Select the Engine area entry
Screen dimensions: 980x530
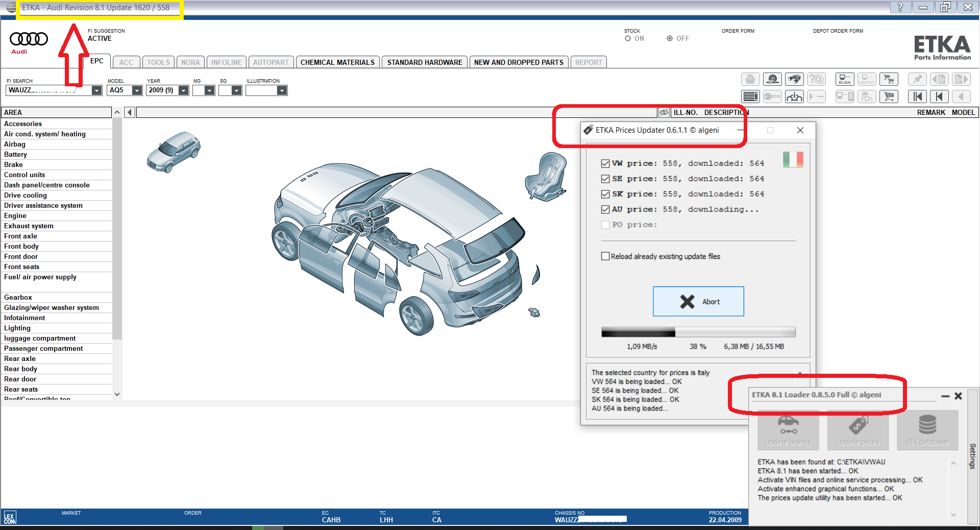point(57,215)
